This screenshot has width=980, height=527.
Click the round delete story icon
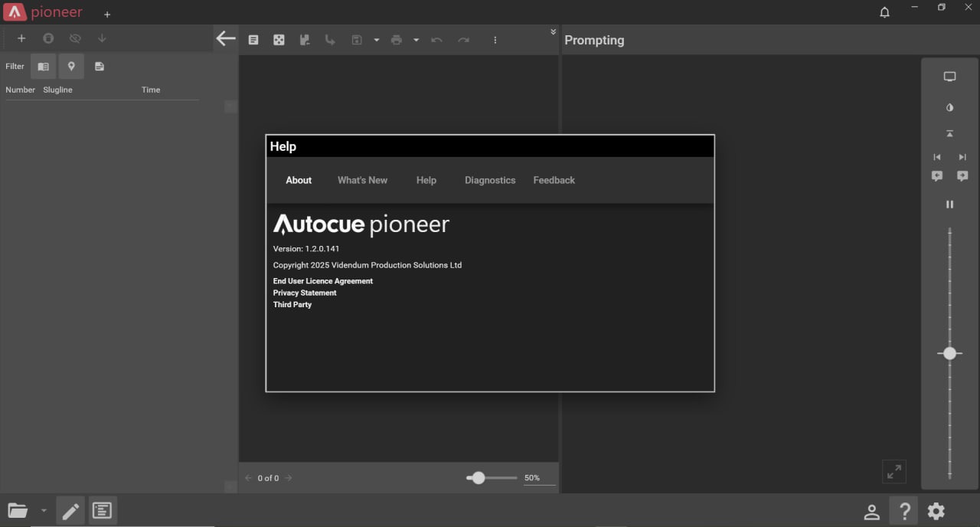[48, 38]
